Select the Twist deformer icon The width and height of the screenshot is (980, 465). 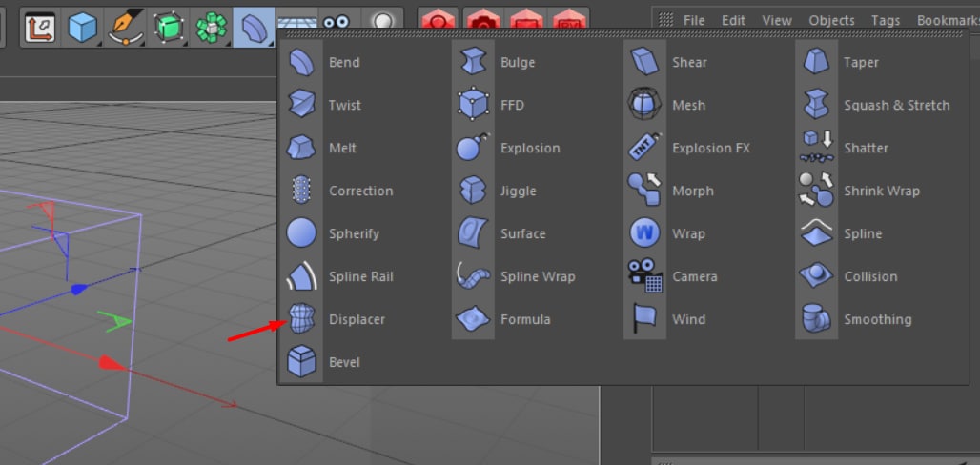[x=302, y=105]
